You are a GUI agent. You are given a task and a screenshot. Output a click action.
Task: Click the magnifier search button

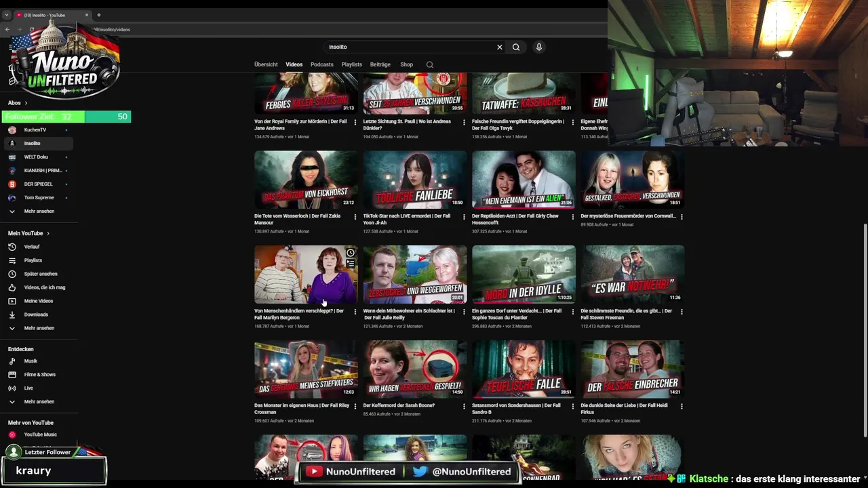516,47
